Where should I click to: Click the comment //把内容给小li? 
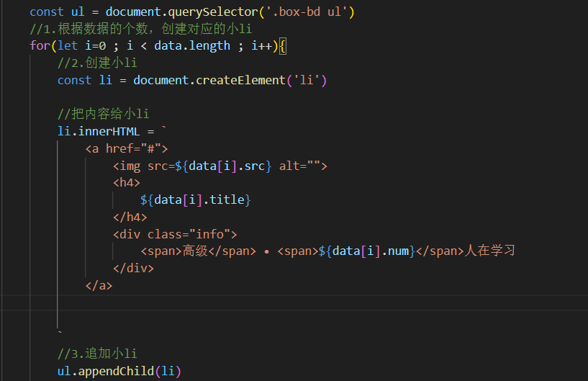[x=103, y=114]
